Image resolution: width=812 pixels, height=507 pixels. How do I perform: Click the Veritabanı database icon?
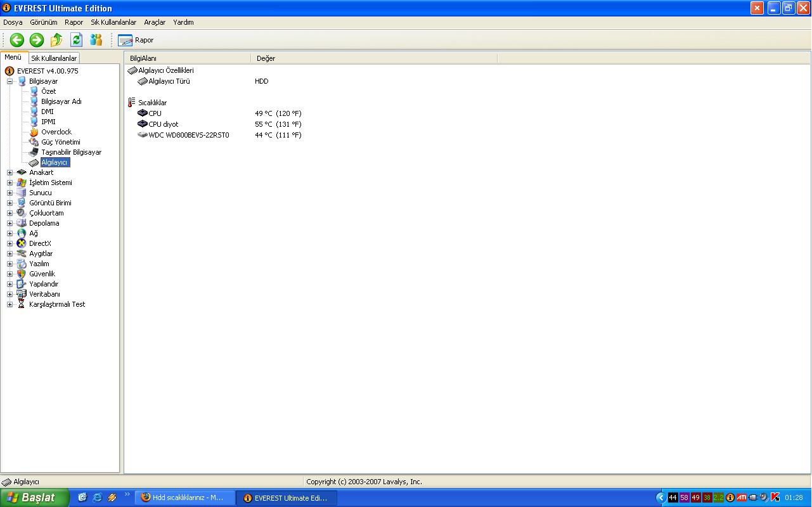[22, 294]
